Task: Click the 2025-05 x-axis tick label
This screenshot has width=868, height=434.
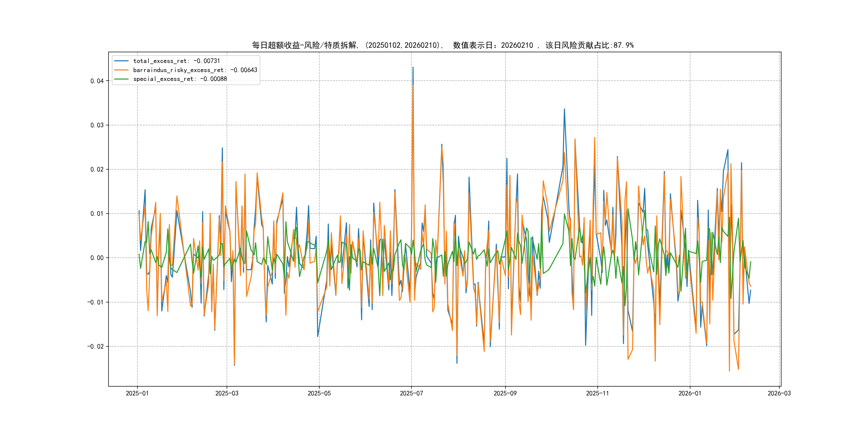Action: click(x=319, y=393)
